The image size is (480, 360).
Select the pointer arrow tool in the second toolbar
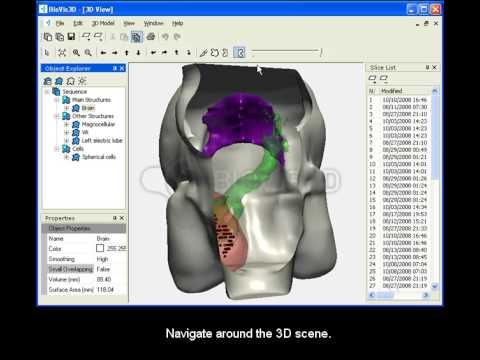coord(47,53)
